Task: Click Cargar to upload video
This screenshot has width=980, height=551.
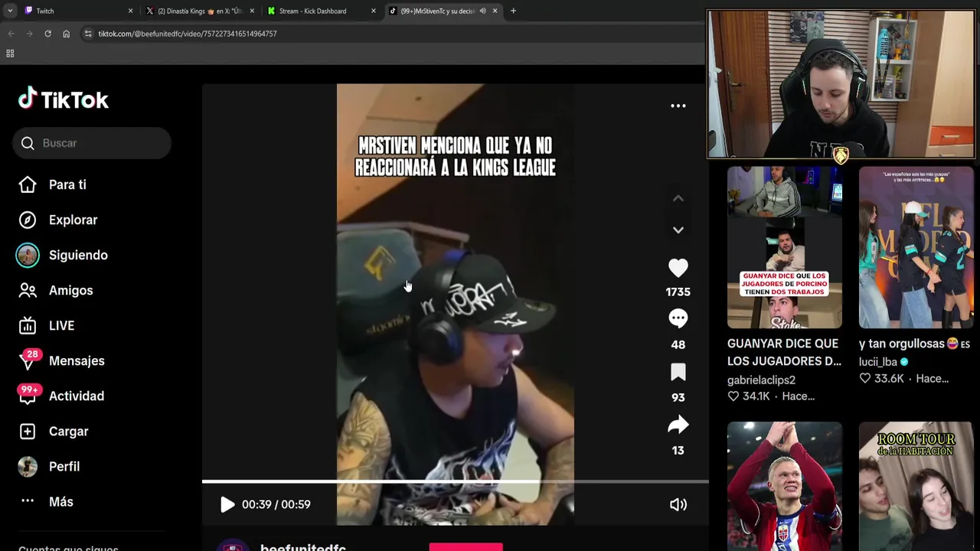Action: 68,431
